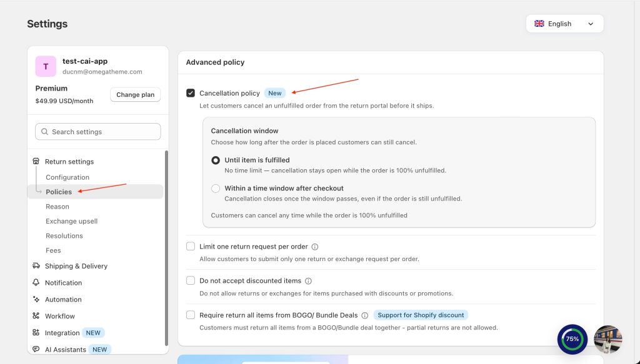Enable Limit one return request per order
640x364 pixels.
coord(191,246)
